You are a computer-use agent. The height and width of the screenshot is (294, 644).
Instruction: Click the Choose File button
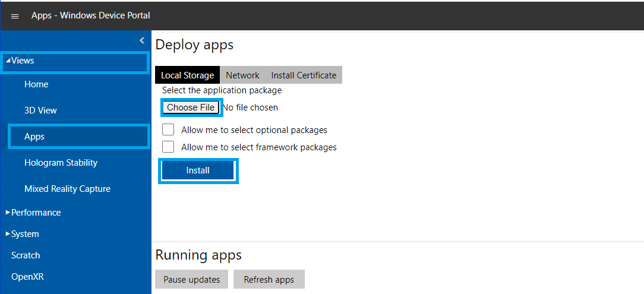point(191,107)
